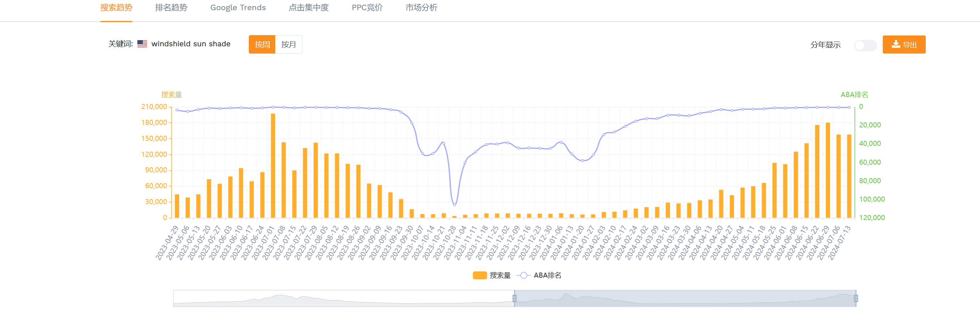Switch to the 点击集中度 tab
This screenshot has height=320, width=980.
pyautogui.click(x=308, y=8)
